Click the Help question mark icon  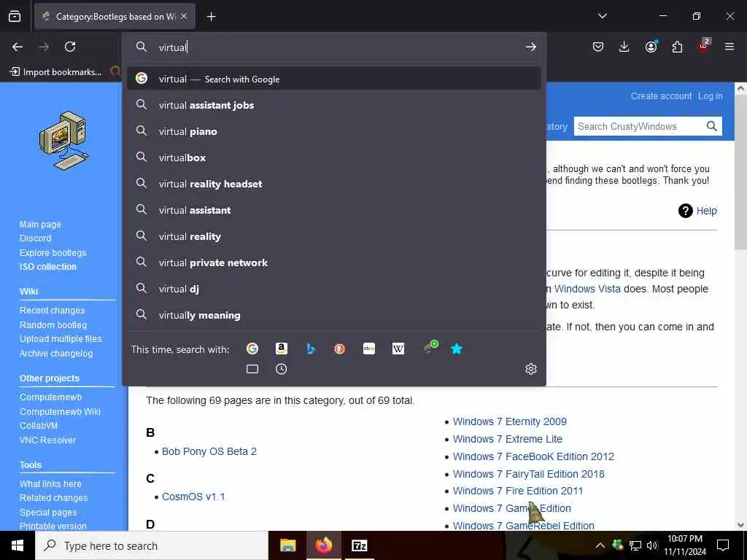click(x=685, y=211)
